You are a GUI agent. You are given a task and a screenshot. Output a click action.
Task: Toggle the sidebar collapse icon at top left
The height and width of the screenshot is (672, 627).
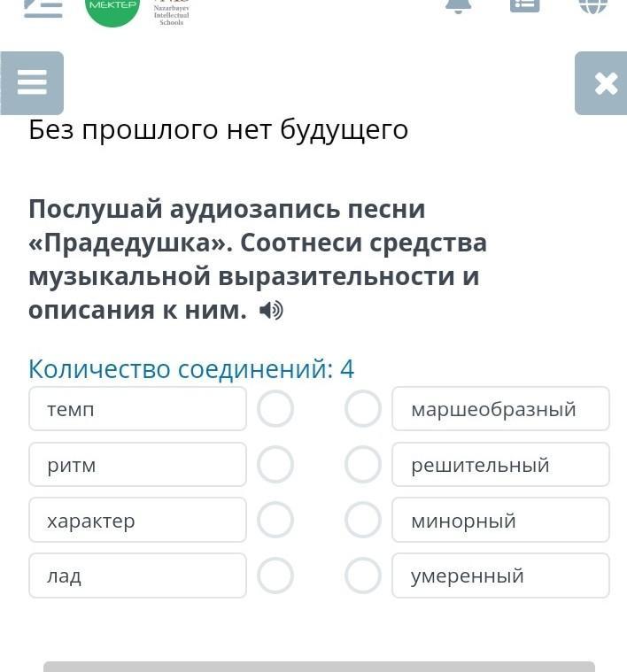[43, 7]
